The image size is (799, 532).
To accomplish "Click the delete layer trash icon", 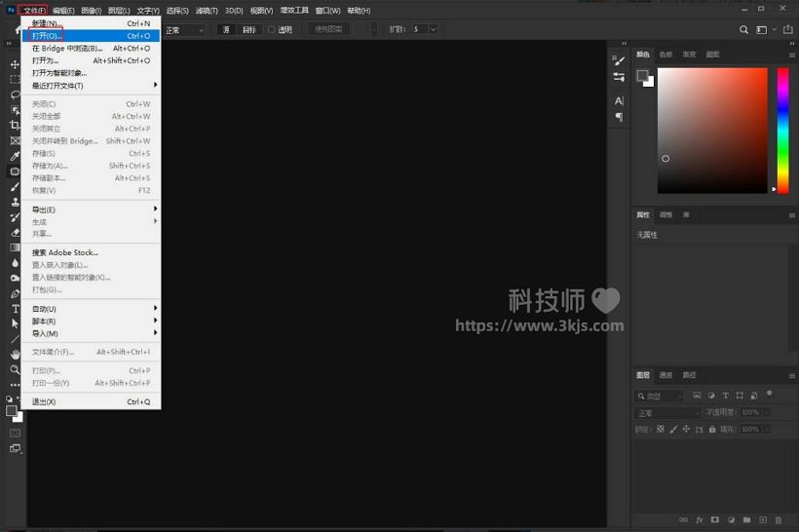I will coord(779,519).
